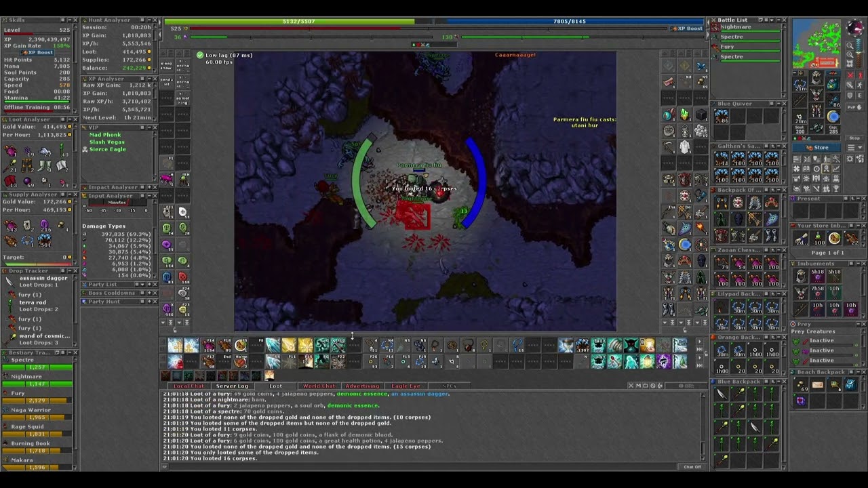Click the XP Boost button in Skills panel
Screen dimensions: 868x488
[x=37, y=52]
